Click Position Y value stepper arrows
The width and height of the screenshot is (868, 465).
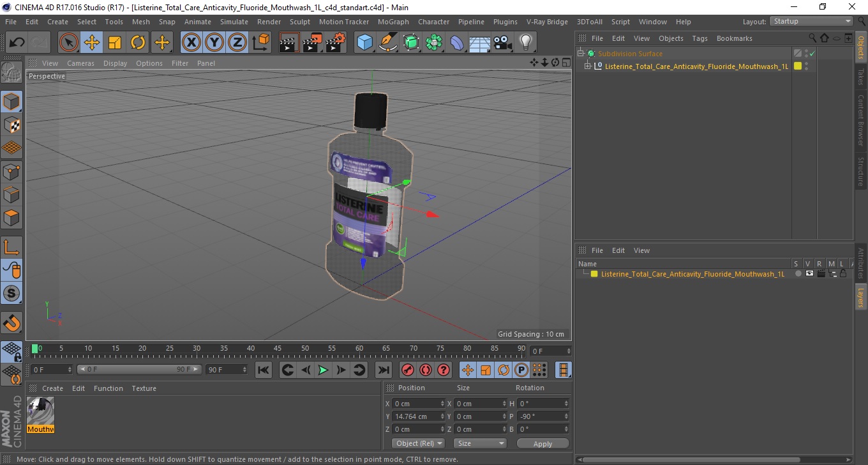click(x=442, y=416)
